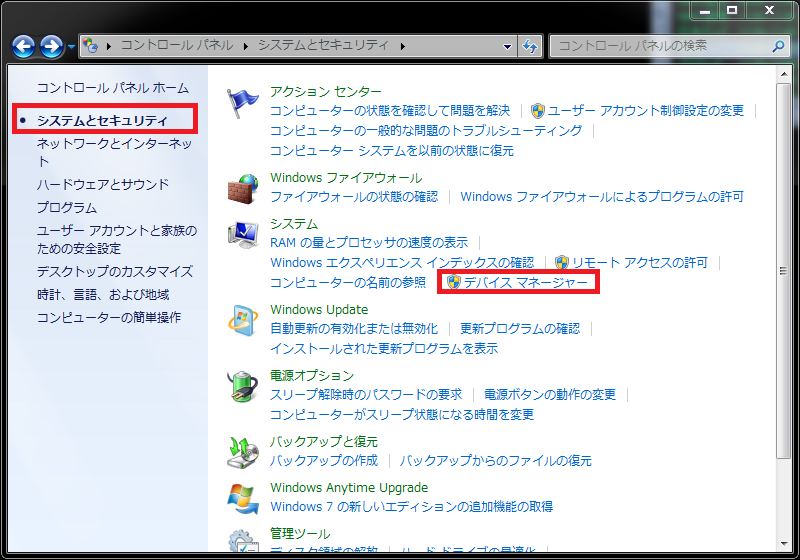The height and width of the screenshot is (560, 800).
Task: Click コントロール パネル breadcrumb in address bar
Action: click(x=177, y=45)
